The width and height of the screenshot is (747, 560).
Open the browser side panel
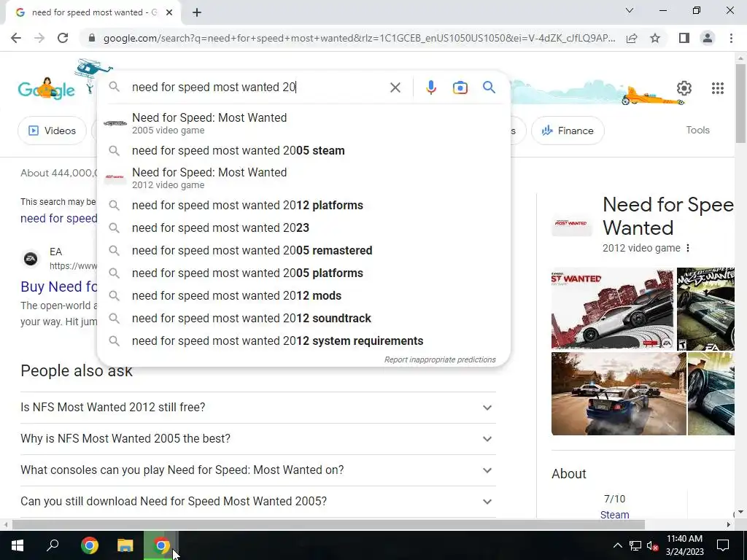(684, 38)
